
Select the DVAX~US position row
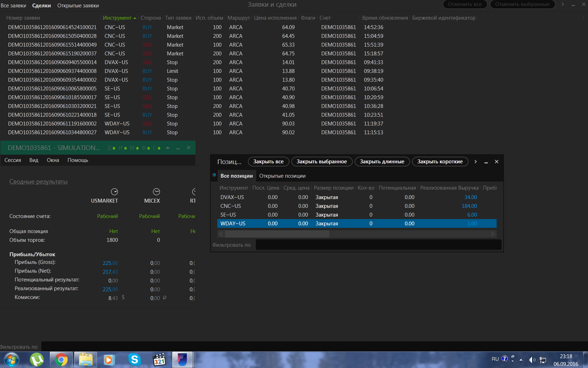357,197
